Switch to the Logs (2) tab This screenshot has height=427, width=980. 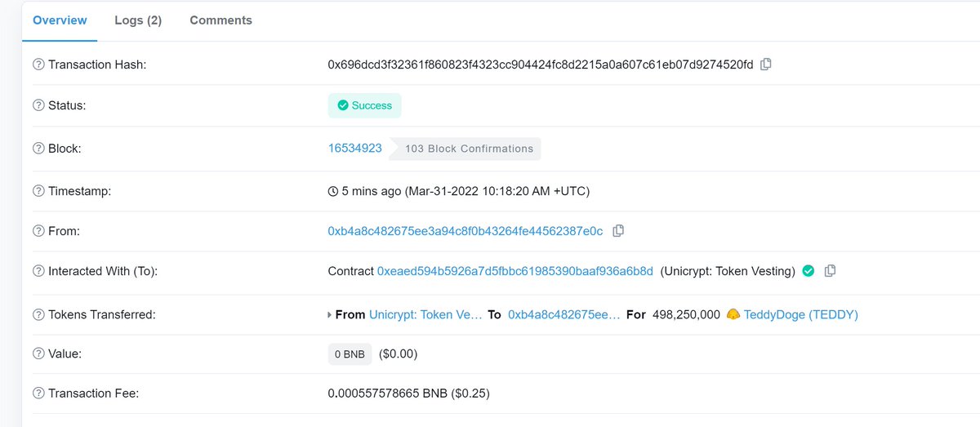point(138,20)
